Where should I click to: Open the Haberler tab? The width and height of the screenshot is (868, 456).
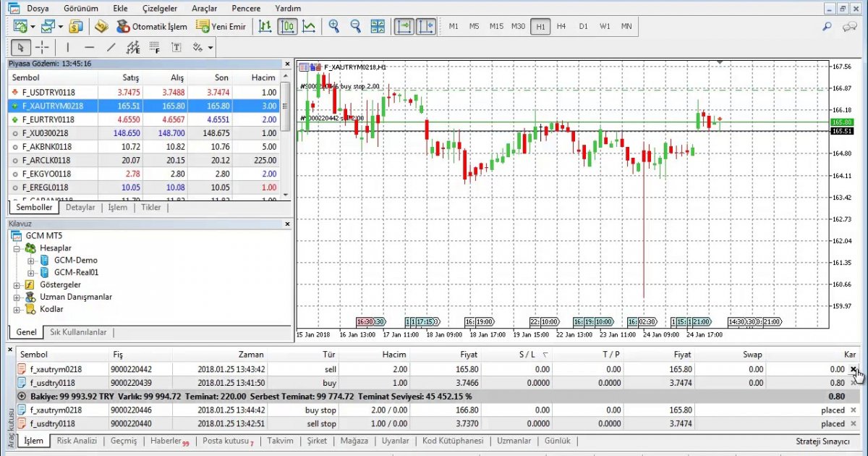[169, 441]
